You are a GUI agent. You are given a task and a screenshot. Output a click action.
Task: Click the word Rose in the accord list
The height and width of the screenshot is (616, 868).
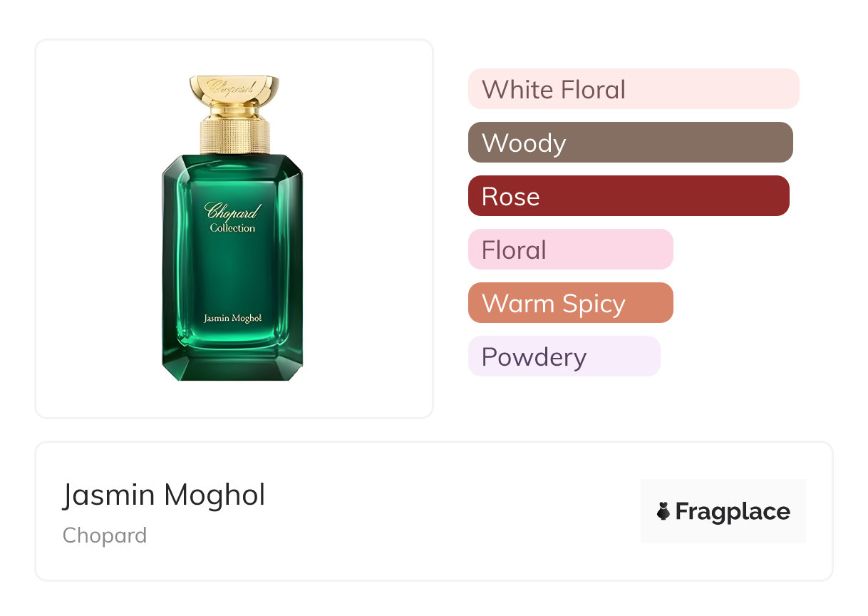(x=510, y=196)
